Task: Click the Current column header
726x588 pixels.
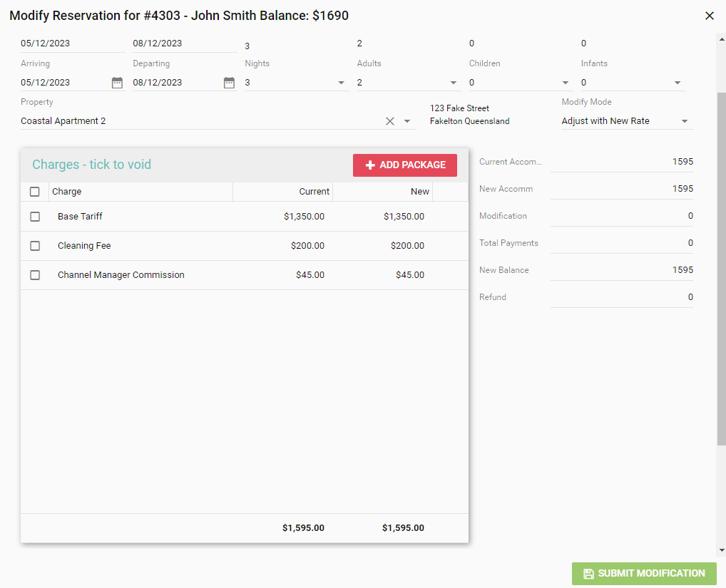Action: [x=314, y=192]
